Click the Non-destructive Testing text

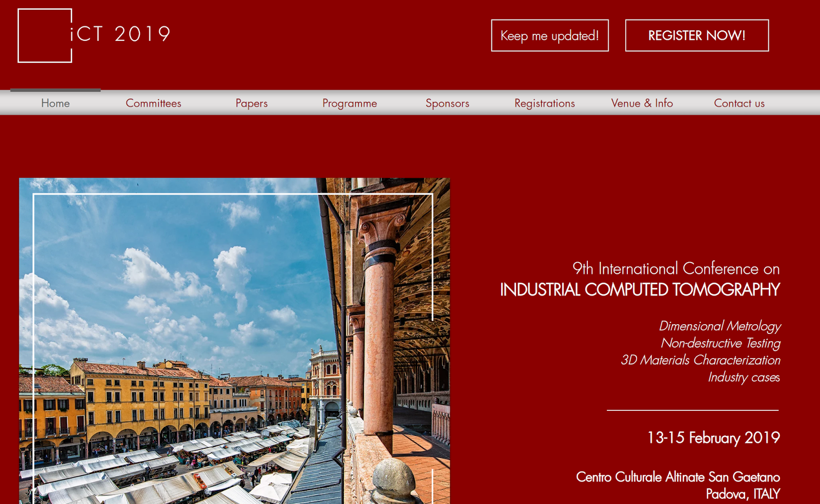(x=721, y=343)
